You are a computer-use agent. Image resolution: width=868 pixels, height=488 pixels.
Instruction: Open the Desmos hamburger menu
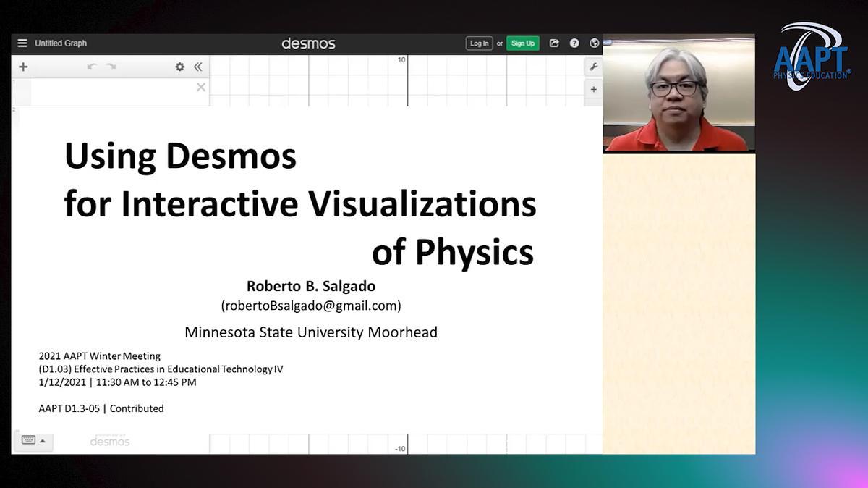point(22,43)
